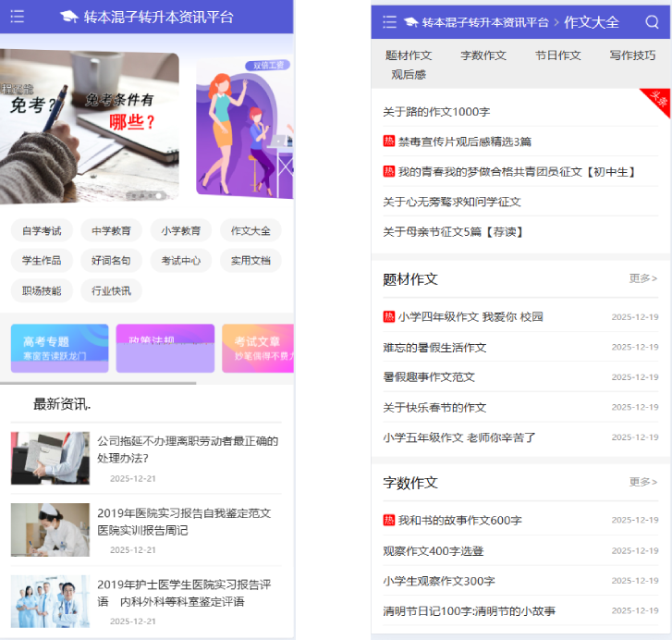This screenshot has width=672, height=640.
Task: Switch to 写作技巧 tab
Action: [632, 55]
